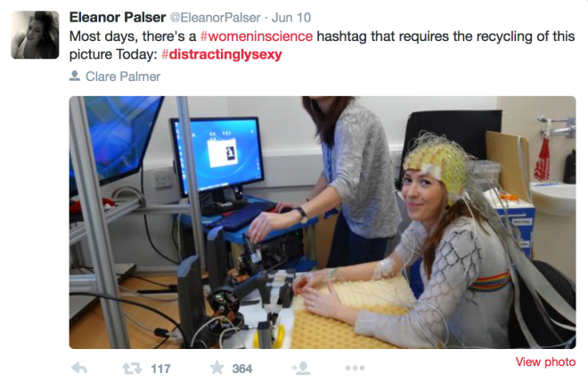This screenshot has width=588, height=390.
Task: Open the Jun 10 timestamp permalink
Action: 291,18
